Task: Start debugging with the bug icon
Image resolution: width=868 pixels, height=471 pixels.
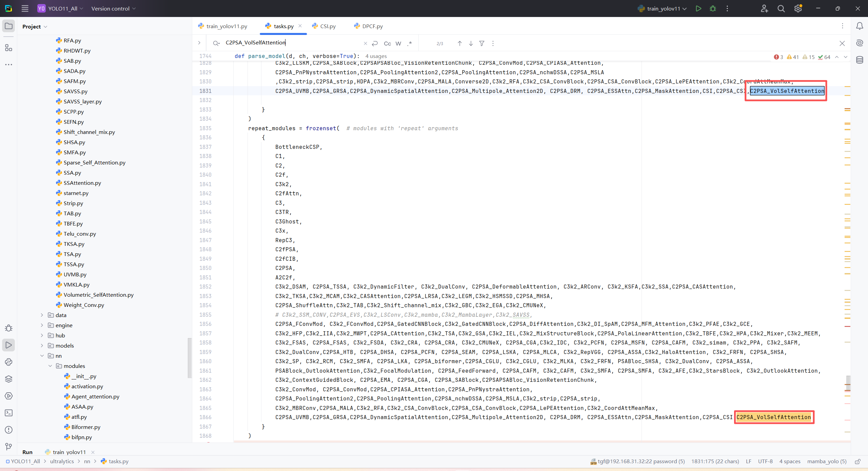Action: (713, 8)
